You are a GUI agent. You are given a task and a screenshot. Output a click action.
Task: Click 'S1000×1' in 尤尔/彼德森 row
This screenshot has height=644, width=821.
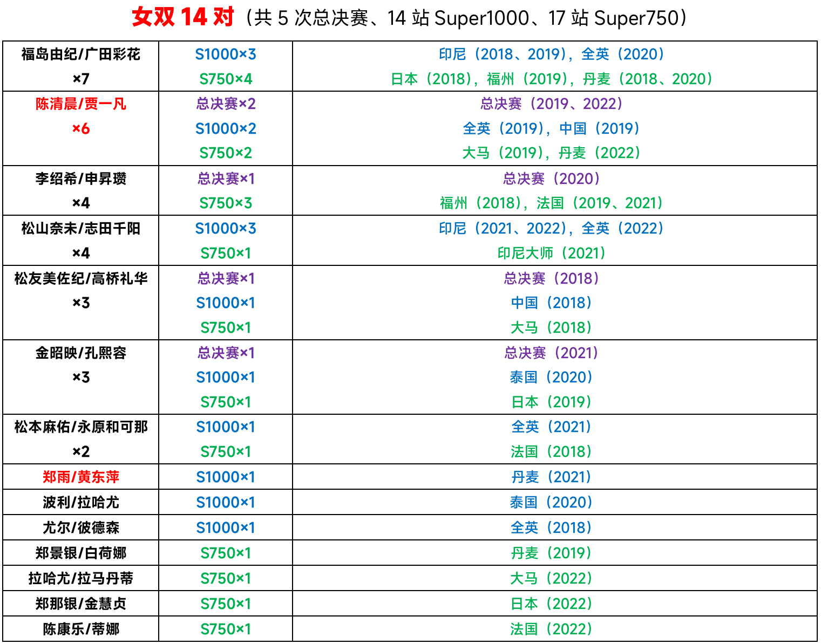coord(226,527)
